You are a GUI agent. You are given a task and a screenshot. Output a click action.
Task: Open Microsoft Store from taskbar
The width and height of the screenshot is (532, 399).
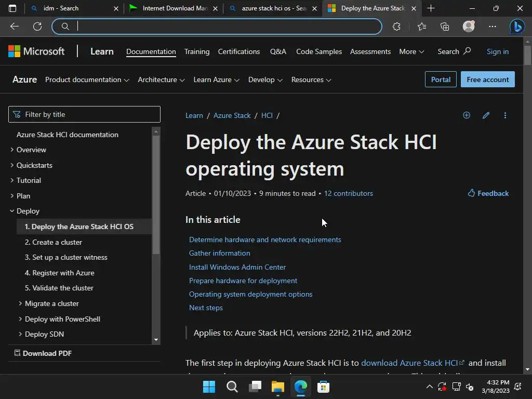pos(323,387)
